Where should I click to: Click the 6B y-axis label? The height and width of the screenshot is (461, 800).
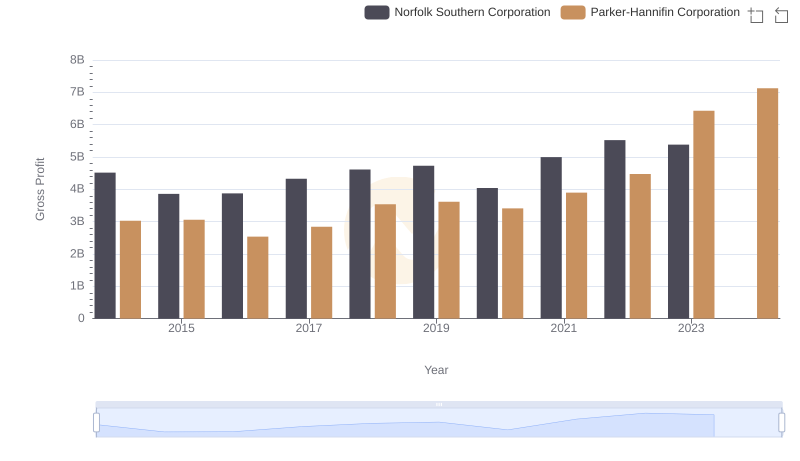pos(77,124)
